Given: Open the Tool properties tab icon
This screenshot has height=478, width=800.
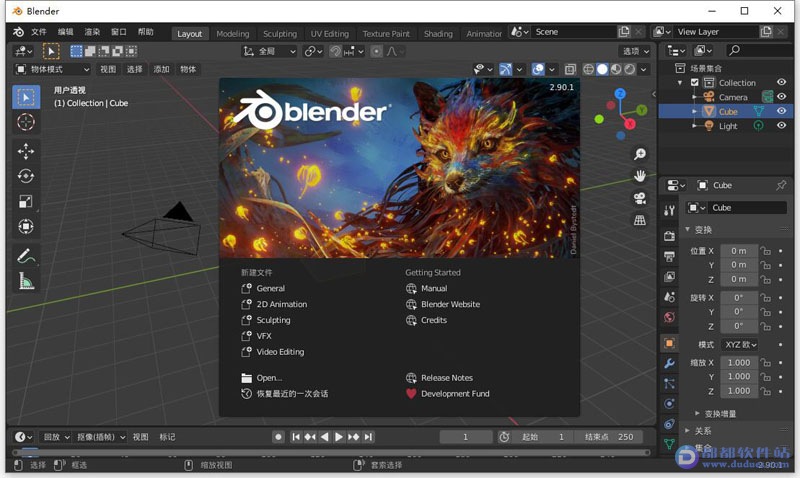Looking at the screenshot, I should 669,210.
